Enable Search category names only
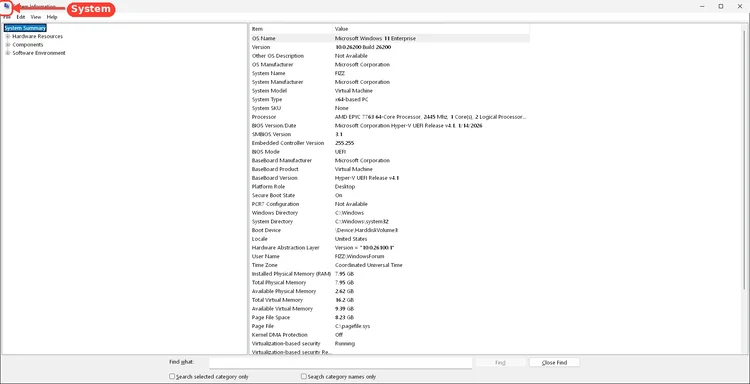 [x=304, y=377]
